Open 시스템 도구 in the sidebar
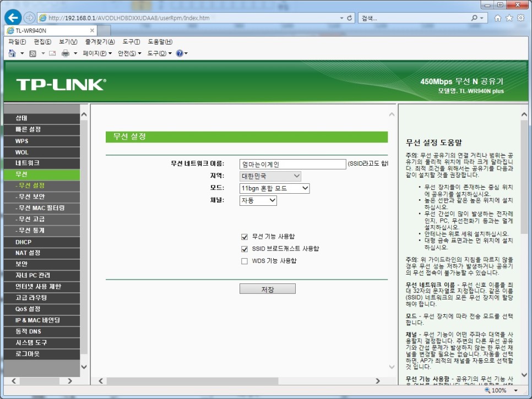Screen dimensions: 532x399 [x=42, y=343]
